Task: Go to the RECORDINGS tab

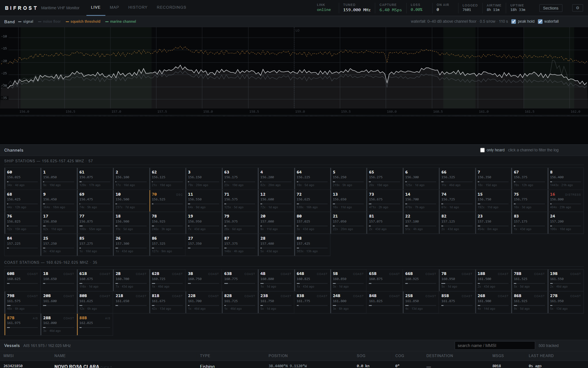Action: coord(171,7)
